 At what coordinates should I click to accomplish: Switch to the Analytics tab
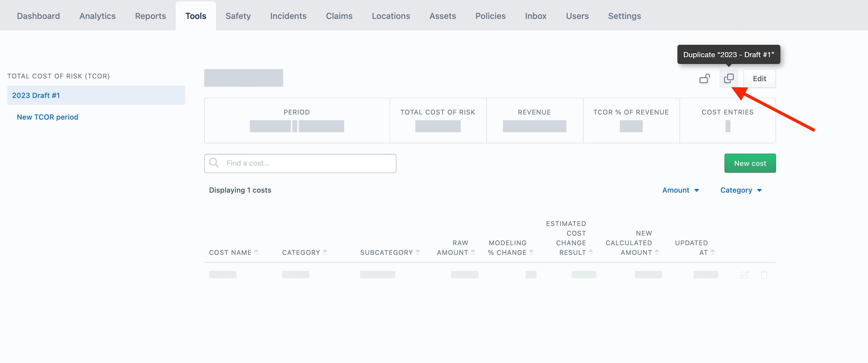pos(97,16)
